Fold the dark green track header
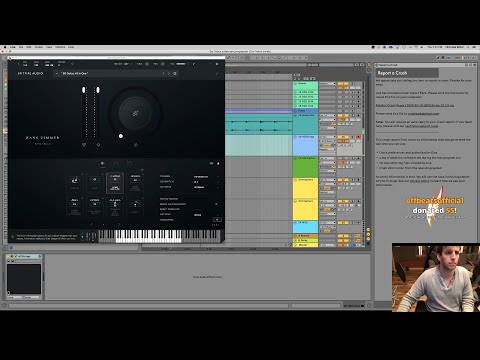The width and height of the screenshot is (480, 360). coord(295,158)
